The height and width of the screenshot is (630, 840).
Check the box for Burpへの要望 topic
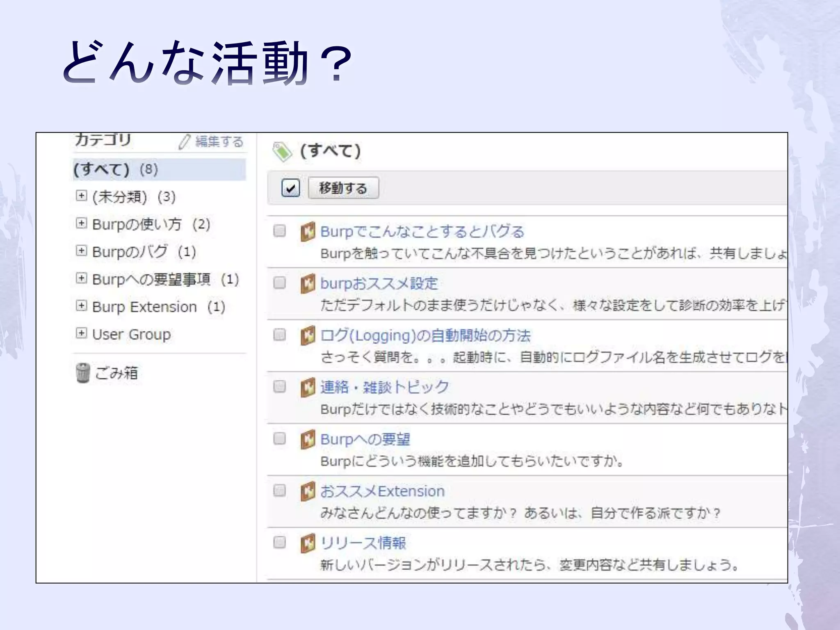(x=279, y=438)
